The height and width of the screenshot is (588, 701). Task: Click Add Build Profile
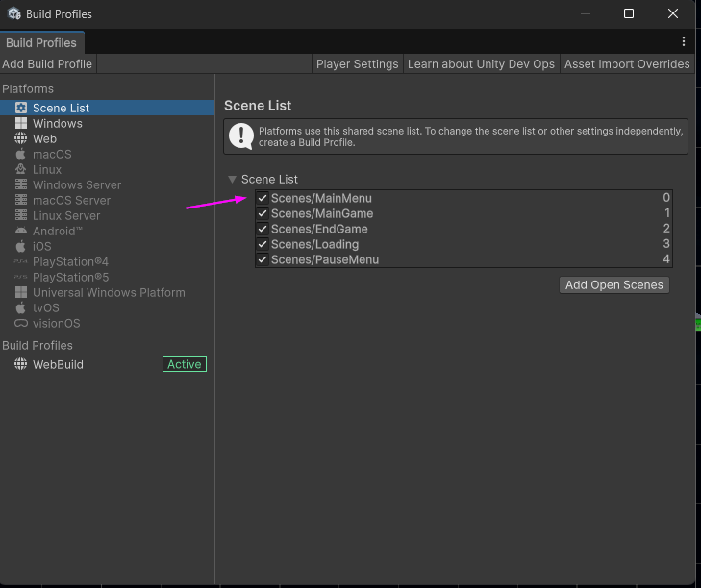click(47, 64)
